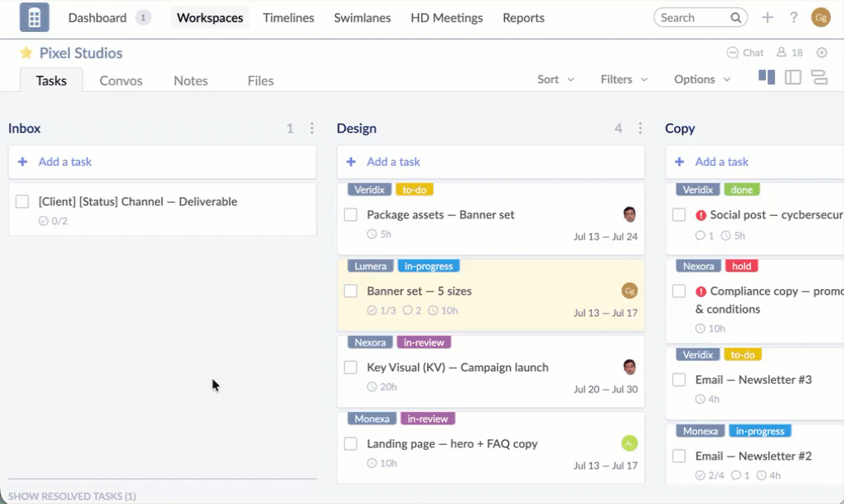Image resolution: width=844 pixels, height=504 pixels.
Task: Go to Swimlanes
Action: 362,18
